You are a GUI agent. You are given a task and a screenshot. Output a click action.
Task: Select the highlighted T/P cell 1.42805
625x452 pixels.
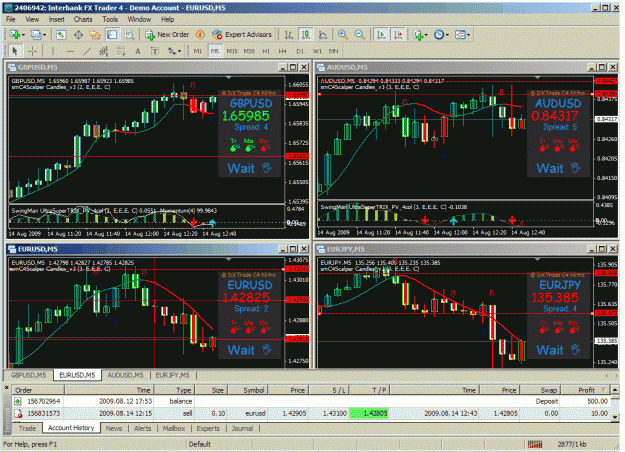(x=369, y=413)
